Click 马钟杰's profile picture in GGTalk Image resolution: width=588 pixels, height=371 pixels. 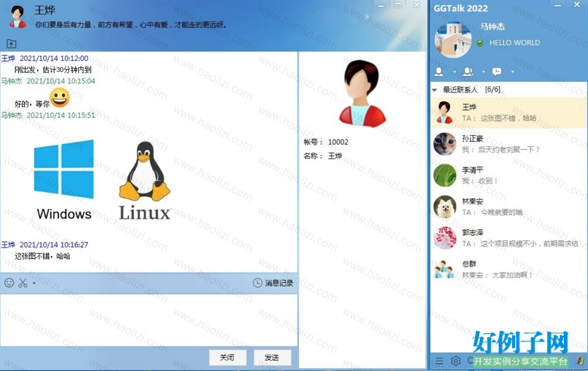(x=453, y=40)
